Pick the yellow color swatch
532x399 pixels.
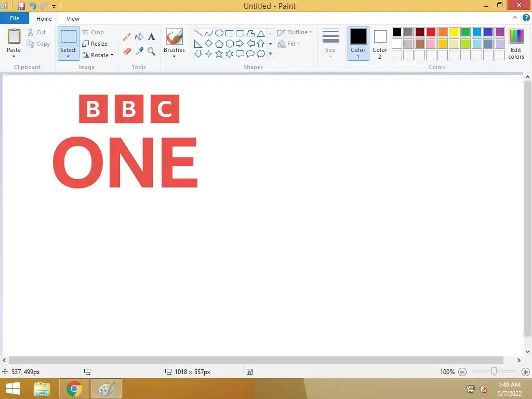click(x=454, y=32)
